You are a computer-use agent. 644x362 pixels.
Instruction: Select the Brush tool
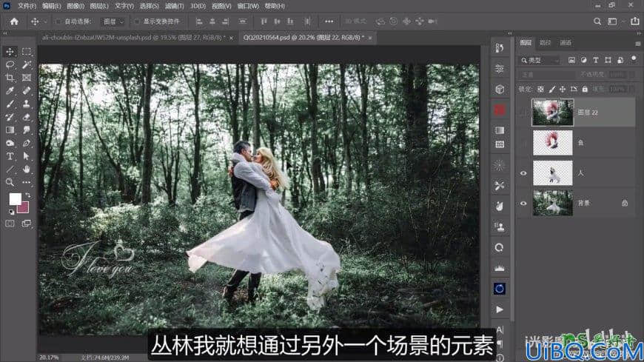pos(10,104)
